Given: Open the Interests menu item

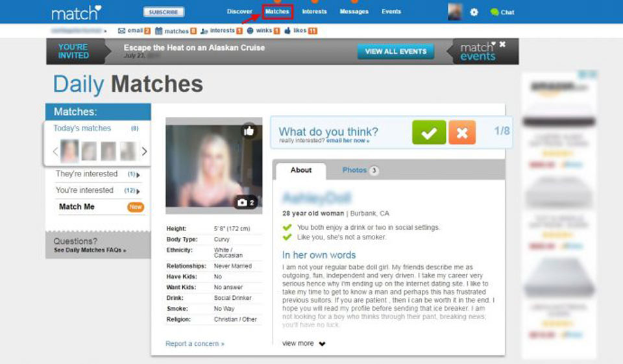Looking at the screenshot, I should (314, 12).
